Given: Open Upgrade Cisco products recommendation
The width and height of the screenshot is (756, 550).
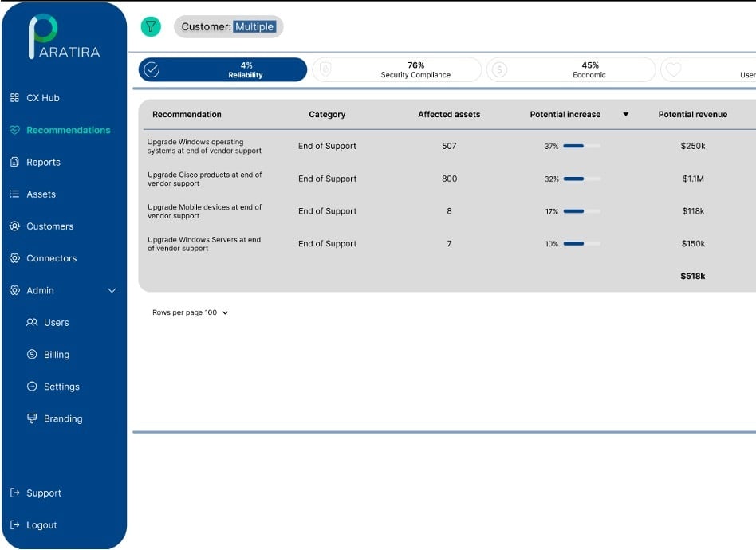Looking at the screenshot, I should 204,179.
